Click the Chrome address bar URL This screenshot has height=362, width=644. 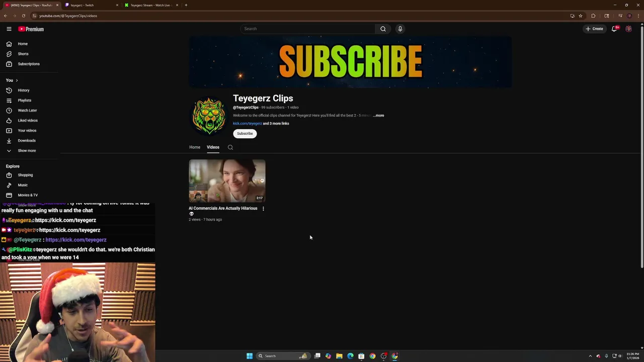pos(68,16)
